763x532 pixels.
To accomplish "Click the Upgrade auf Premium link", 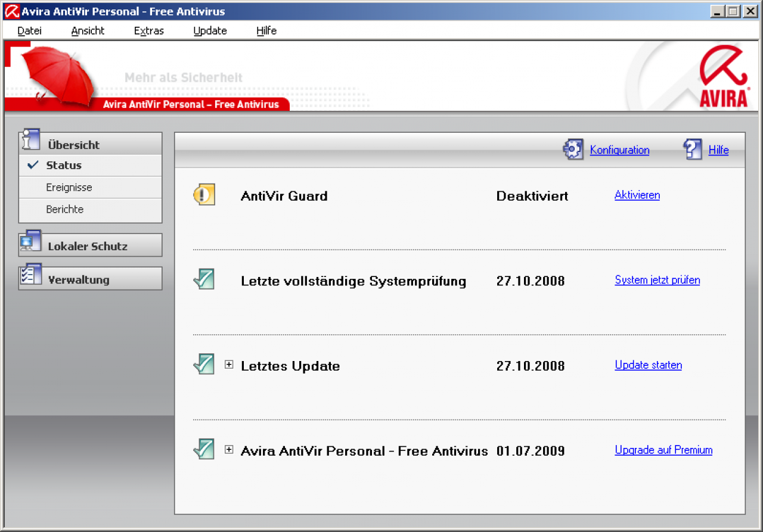I will pyautogui.click(x=664, y=450).
